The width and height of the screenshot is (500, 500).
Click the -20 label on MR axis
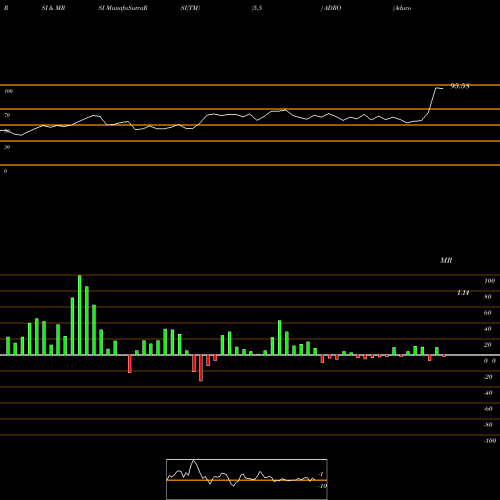coord(488,377)
